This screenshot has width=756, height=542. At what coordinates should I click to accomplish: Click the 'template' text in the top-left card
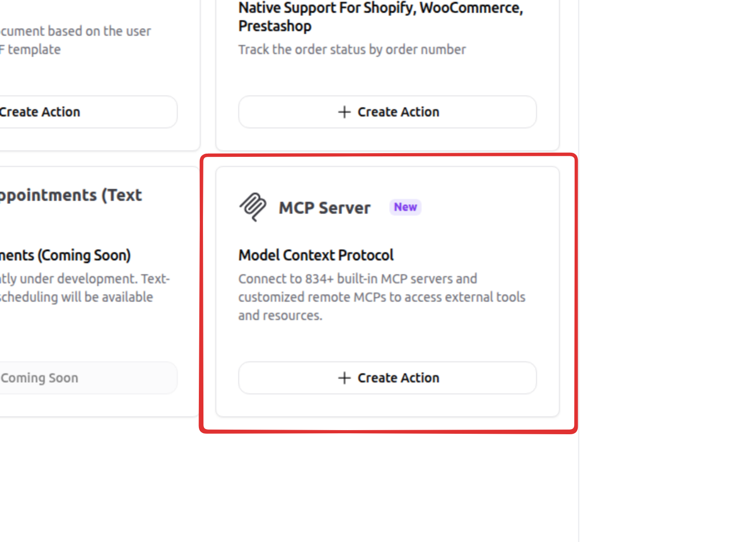[x=34, y=50]
